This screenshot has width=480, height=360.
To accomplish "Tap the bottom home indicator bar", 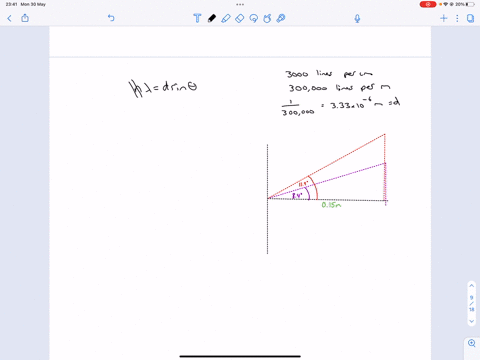I will click(x=240, y=356).
